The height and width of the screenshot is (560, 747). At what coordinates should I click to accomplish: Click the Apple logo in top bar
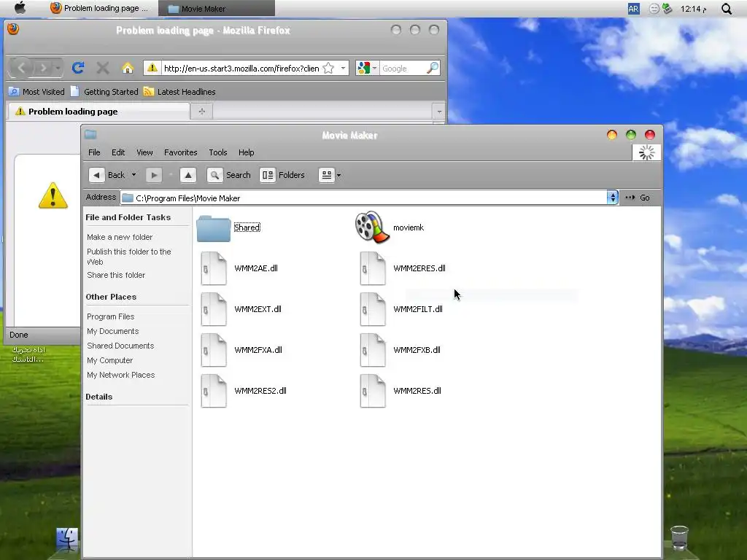[x=20, y=8]
